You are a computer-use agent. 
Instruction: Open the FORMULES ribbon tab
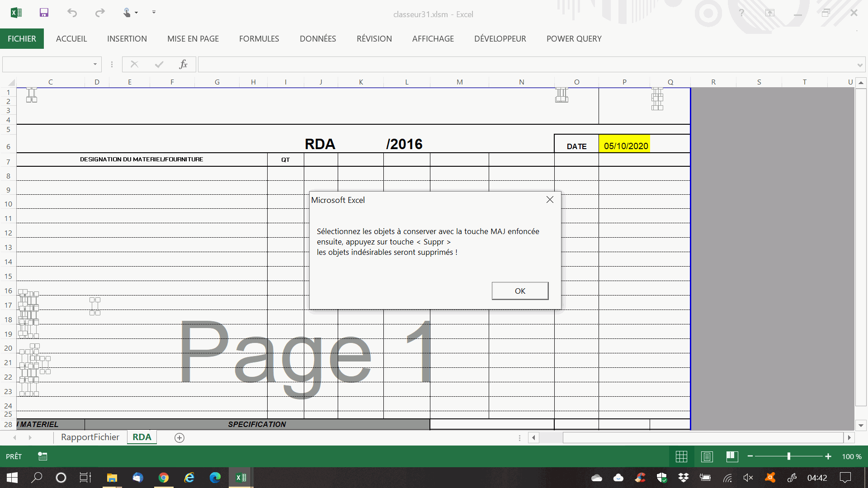click(x=259, y=39)
